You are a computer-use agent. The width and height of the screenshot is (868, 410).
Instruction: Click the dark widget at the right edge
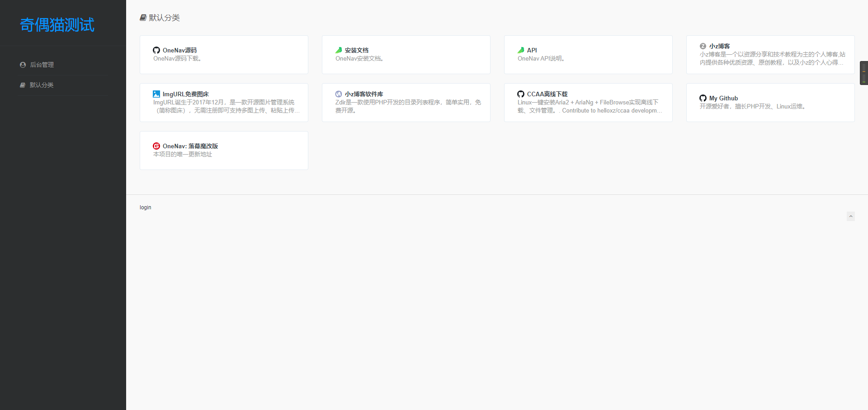864,73
